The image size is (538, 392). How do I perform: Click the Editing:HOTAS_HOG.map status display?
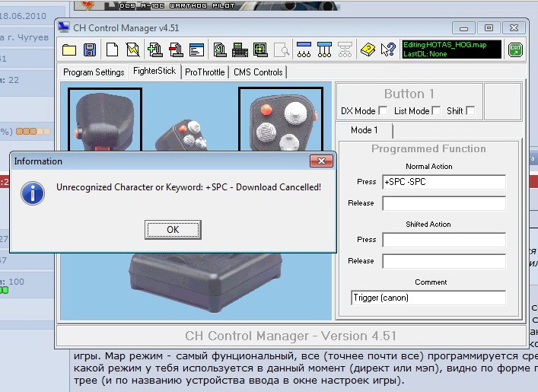(451, 49)
